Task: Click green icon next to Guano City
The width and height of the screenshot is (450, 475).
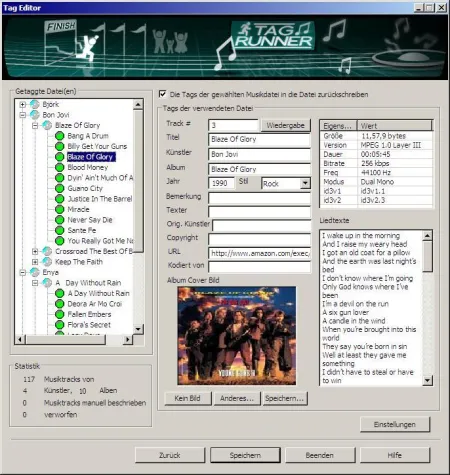Action: tap(60, 188)
